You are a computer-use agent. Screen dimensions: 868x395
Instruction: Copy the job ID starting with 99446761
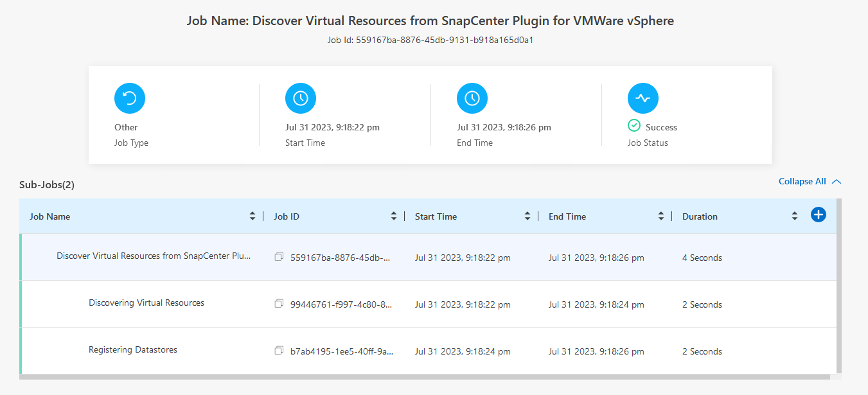click(279, 304)
